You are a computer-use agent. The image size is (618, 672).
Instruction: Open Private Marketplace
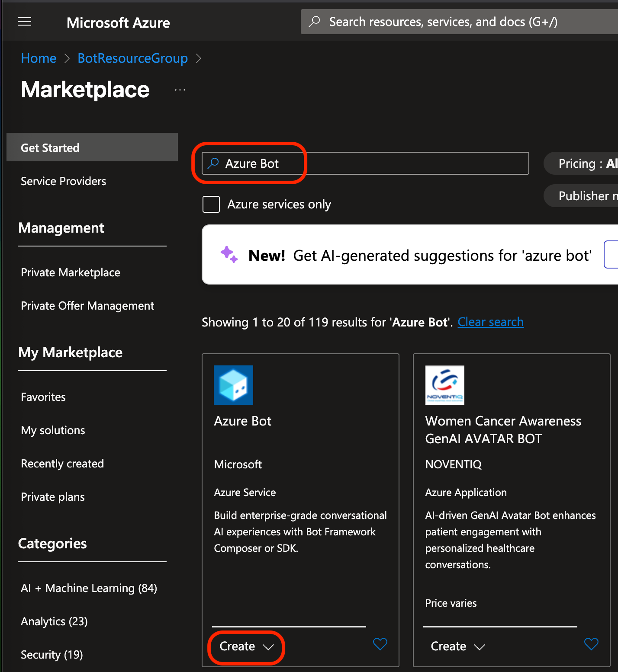(71, 272)
